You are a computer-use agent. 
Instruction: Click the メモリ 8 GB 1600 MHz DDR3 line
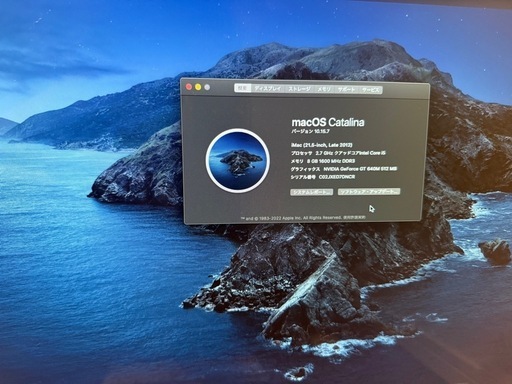323,161
